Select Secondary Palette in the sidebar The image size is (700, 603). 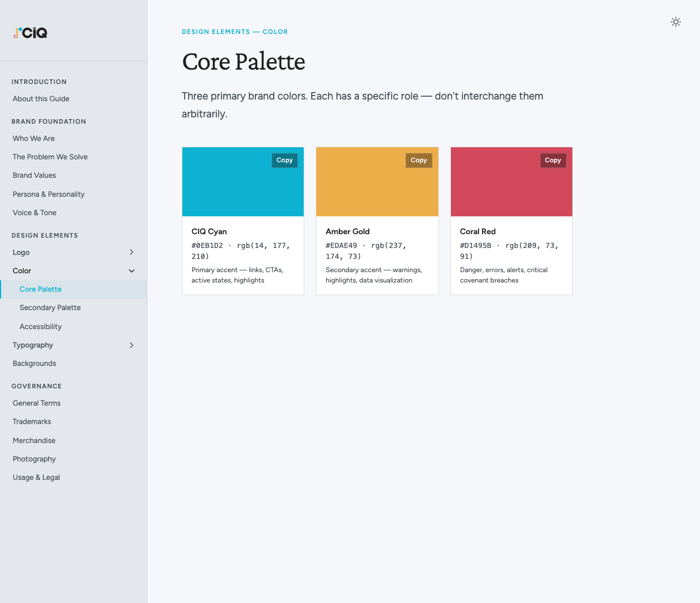[x=50, y=307]
